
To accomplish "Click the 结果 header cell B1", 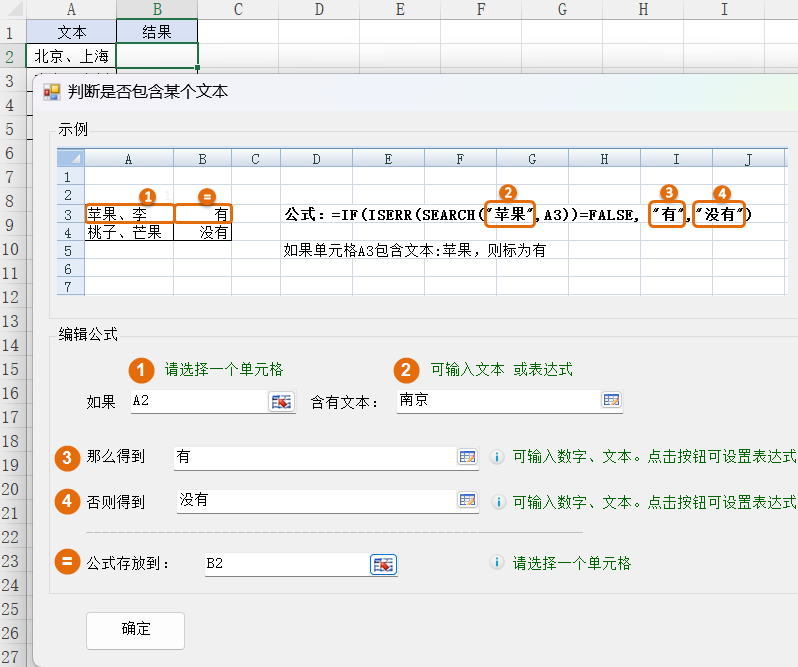I will [x=157, y=32].
